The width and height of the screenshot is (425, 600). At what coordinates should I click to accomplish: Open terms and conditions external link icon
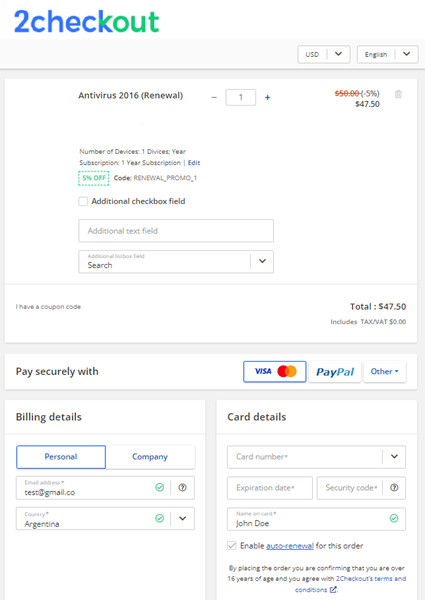pyautogui.click(x=333, y=590)
